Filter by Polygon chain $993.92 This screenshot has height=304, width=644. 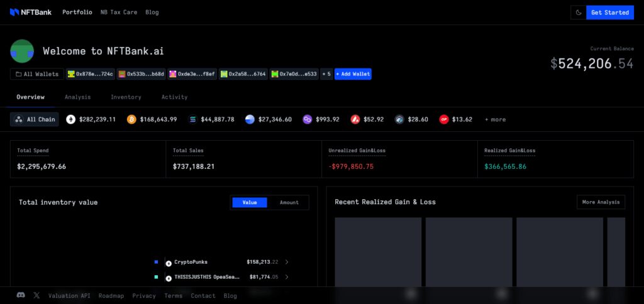click(321, 119)
